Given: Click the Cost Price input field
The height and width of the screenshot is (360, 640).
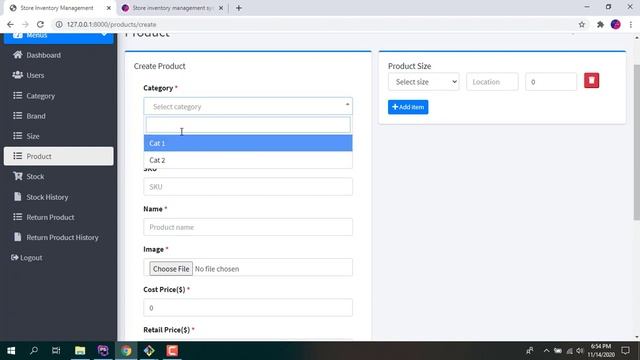Looking at the screenshot, I should (x=248, y=308).
